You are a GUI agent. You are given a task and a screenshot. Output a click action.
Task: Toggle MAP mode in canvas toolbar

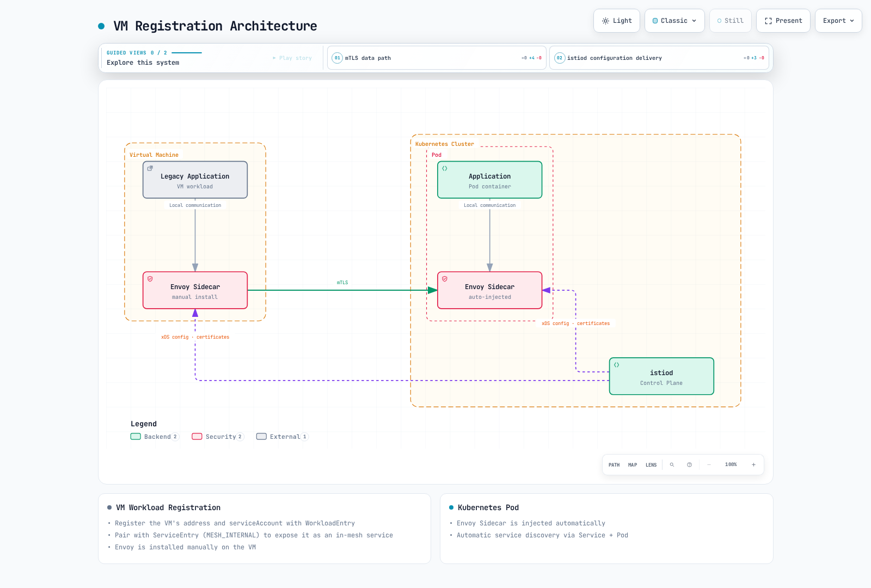pos(633,465)
